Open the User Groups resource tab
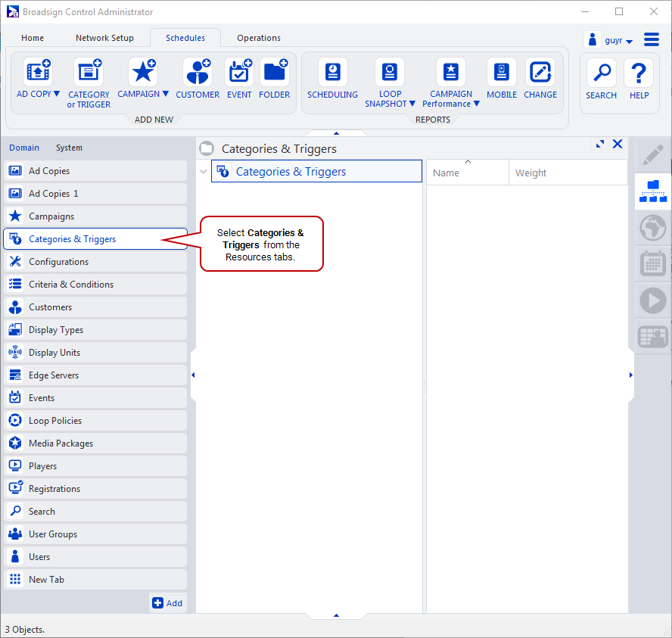 point(95,534)
